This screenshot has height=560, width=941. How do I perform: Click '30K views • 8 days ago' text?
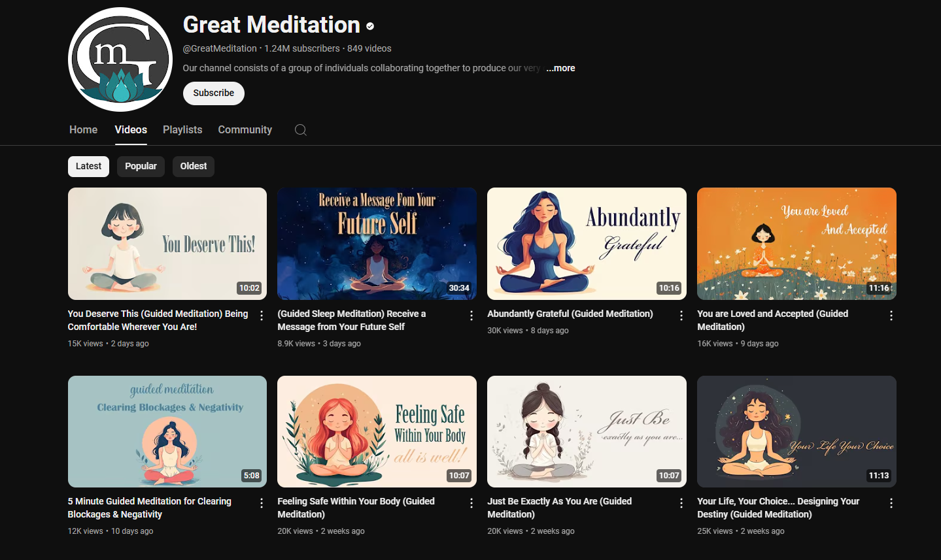pyautogui.click(x=528, y=331)
